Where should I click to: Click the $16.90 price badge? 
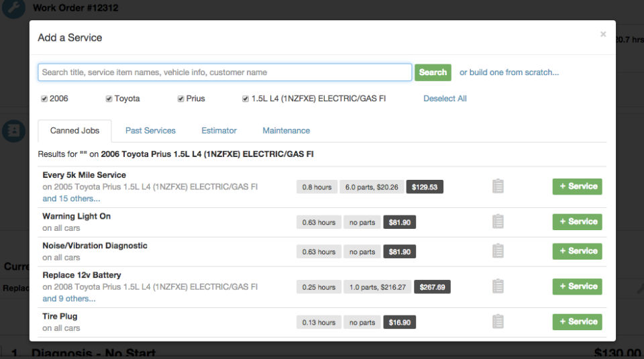pos(400,323)
